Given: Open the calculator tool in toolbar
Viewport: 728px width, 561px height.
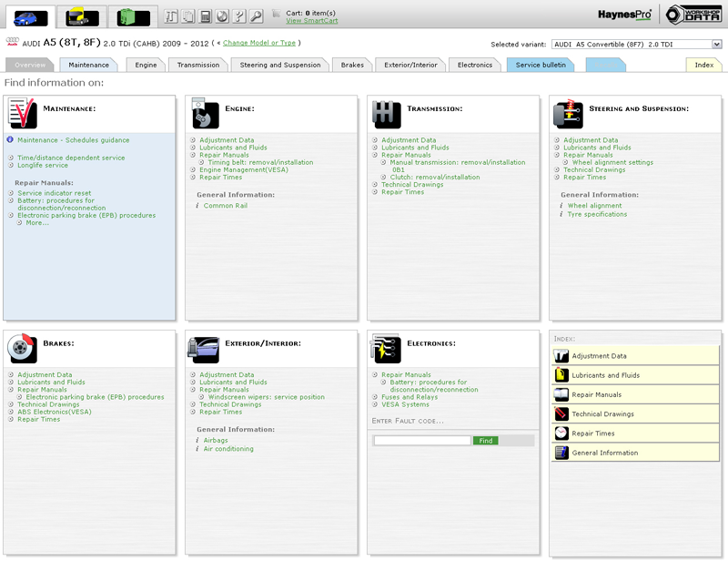Looking at the screenshot, I should (206, 16).
